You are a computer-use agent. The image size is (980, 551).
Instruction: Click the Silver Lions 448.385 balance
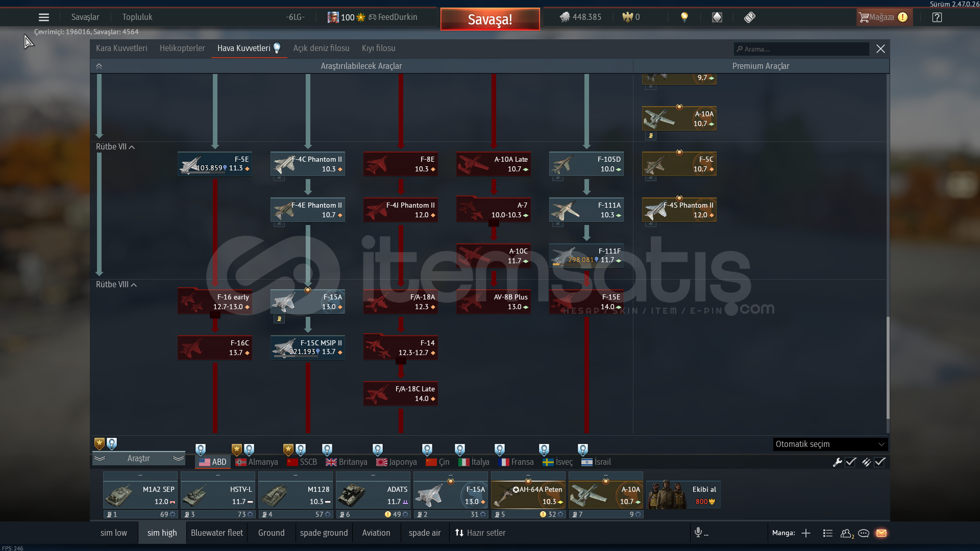coord(580,17)
